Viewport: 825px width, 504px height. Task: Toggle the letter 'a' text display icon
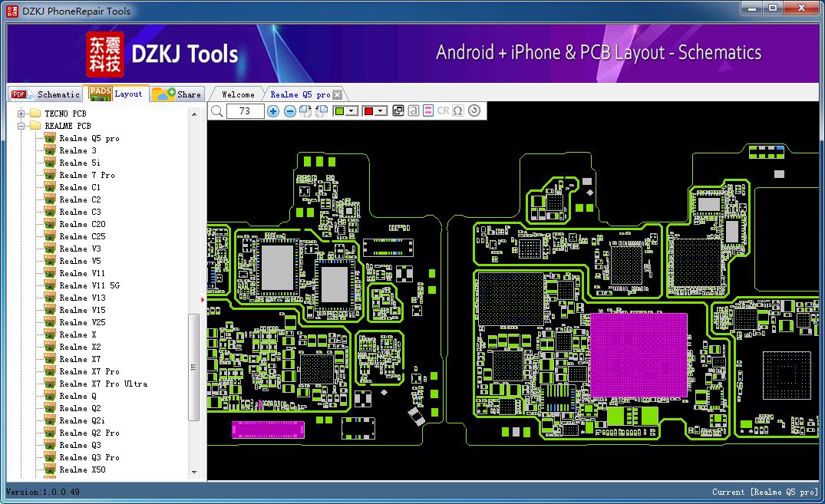coord(414,110)
